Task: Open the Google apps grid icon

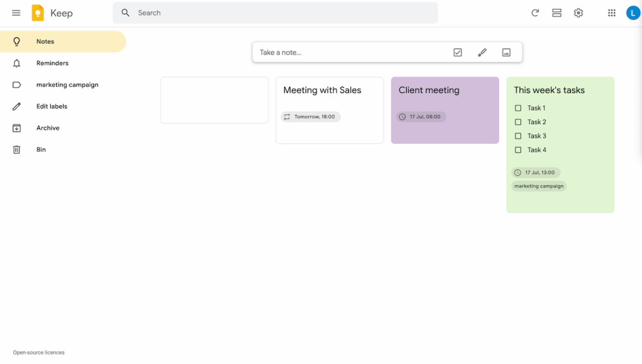Action: click(611, 13)
